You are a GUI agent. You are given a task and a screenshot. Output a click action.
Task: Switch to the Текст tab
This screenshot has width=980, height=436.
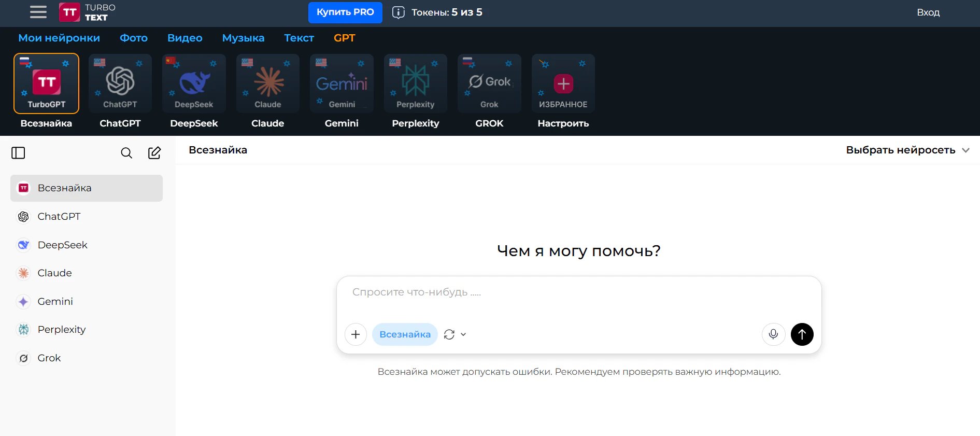point(299,38)
